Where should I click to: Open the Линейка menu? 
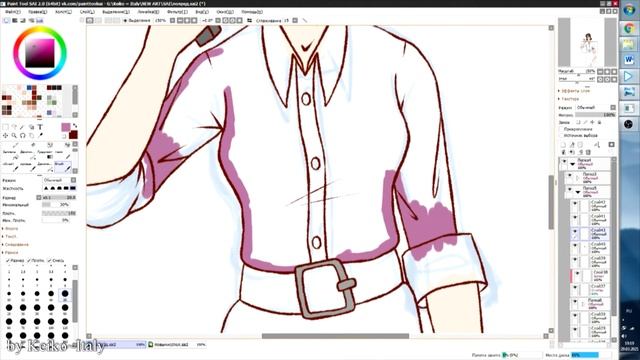[149, 12]
